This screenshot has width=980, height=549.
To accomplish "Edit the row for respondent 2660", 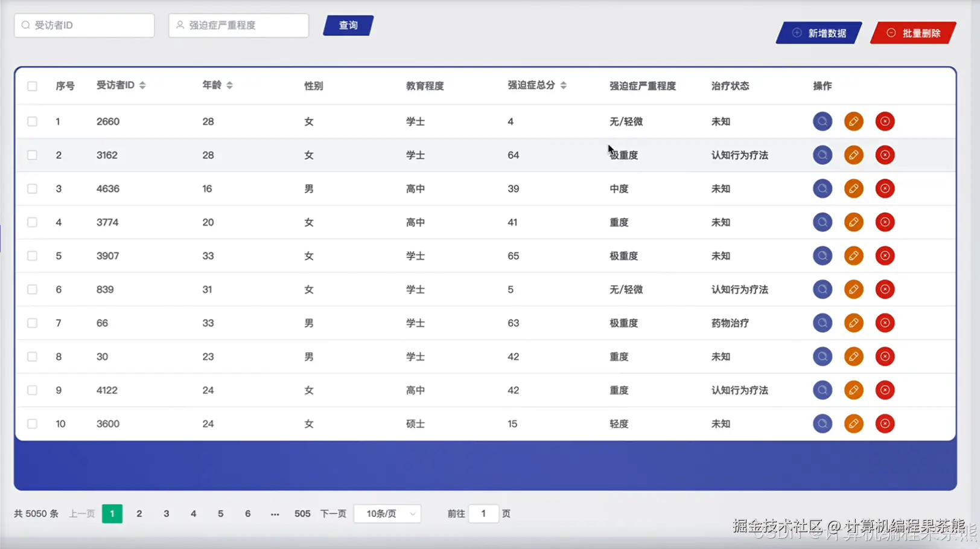I will [854, 121].
